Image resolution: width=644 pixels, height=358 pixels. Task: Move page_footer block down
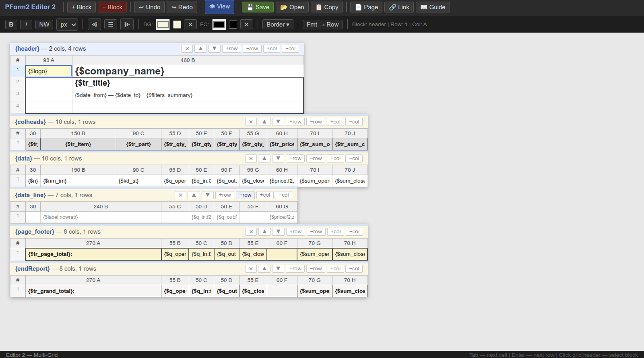click(x=279, y=232)
